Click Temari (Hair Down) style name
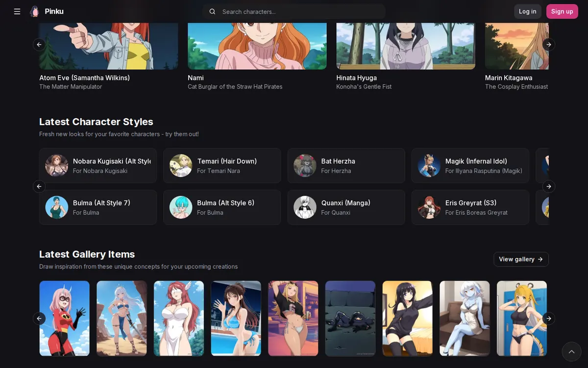The height and width of the screenshot is (368, 588). [227, 161]
